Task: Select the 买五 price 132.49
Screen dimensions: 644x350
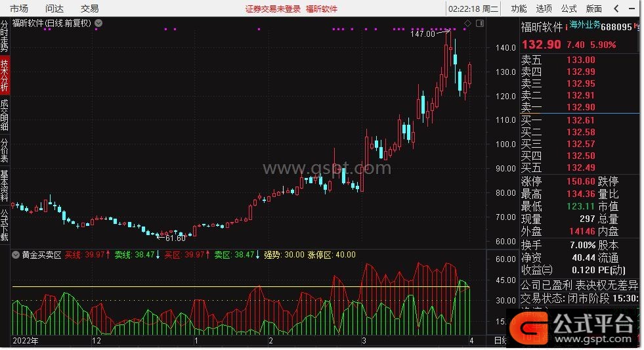Action: pos(581,168)
